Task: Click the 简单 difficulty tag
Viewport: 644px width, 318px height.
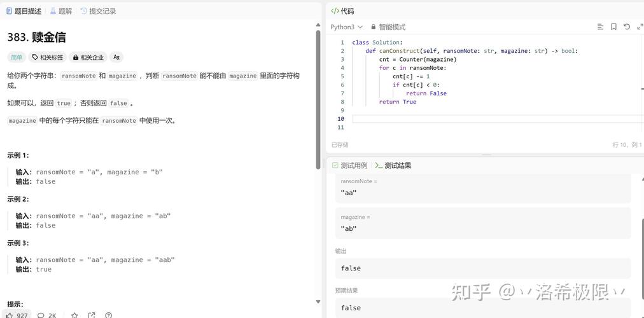Action: click(x=17, y=57)
